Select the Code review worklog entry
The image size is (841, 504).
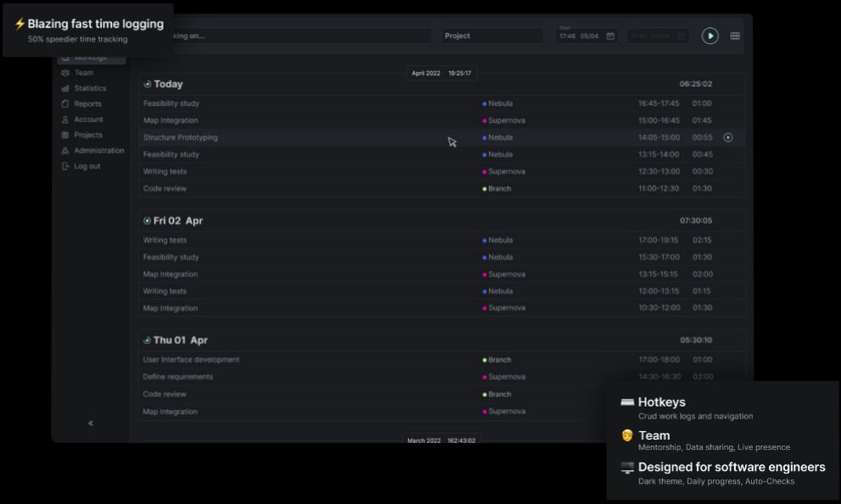coord(167,188)
